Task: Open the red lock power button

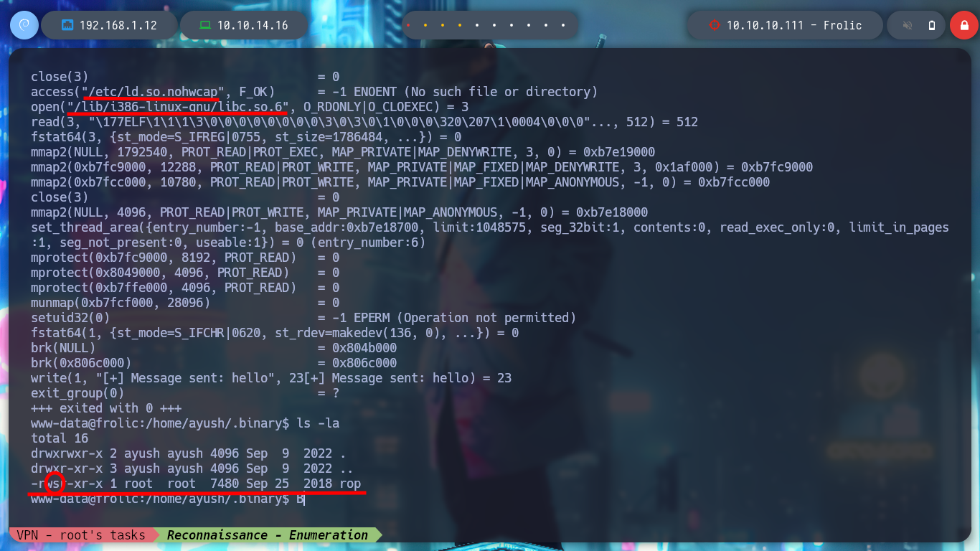Action: 964,25
